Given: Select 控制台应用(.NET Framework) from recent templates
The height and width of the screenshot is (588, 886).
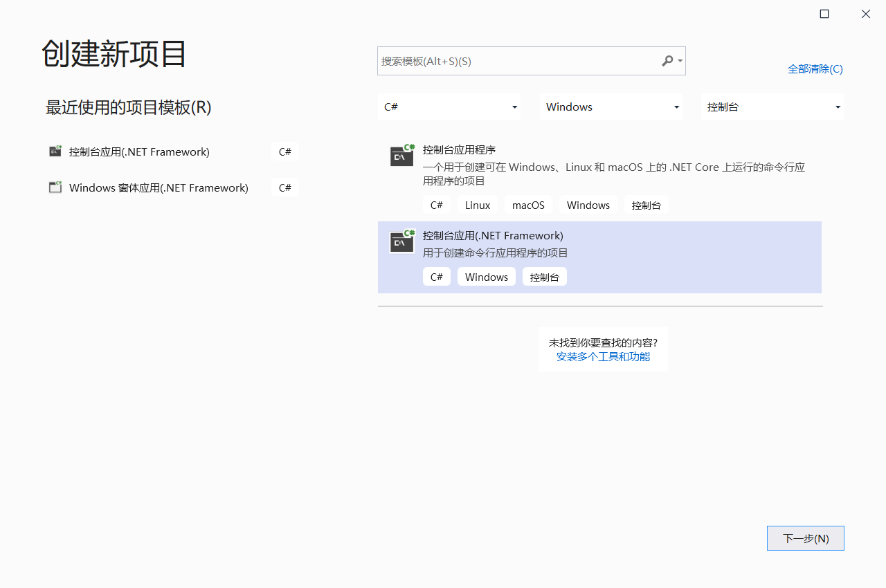Looking at the screenshot, I should tap(138, 151).
